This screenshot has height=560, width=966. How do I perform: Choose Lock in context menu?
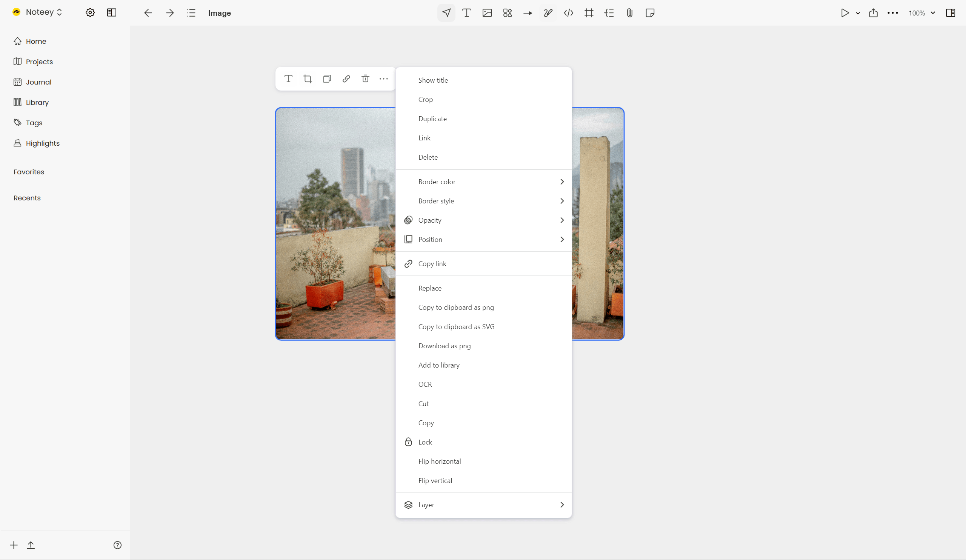coord(483,442)
